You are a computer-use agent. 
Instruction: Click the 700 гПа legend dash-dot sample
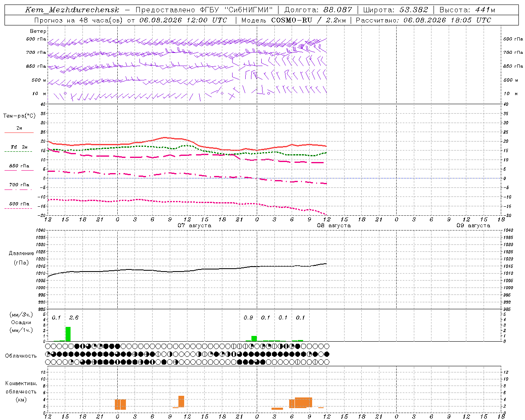coord(18,189)
